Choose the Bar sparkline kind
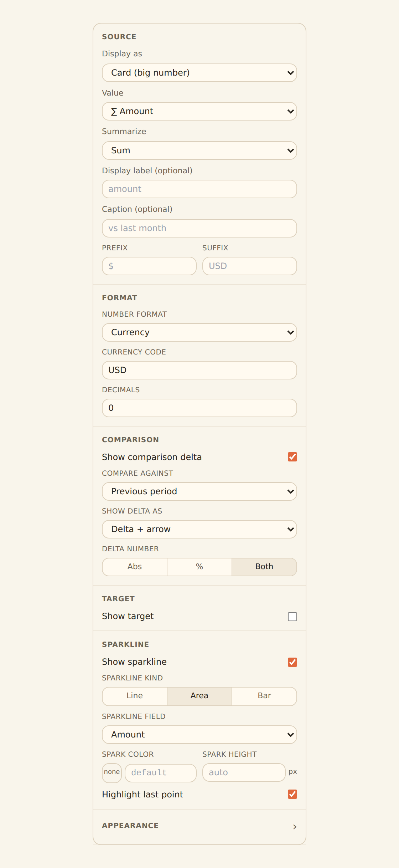 pyautogui.click(x=264, y=696)
